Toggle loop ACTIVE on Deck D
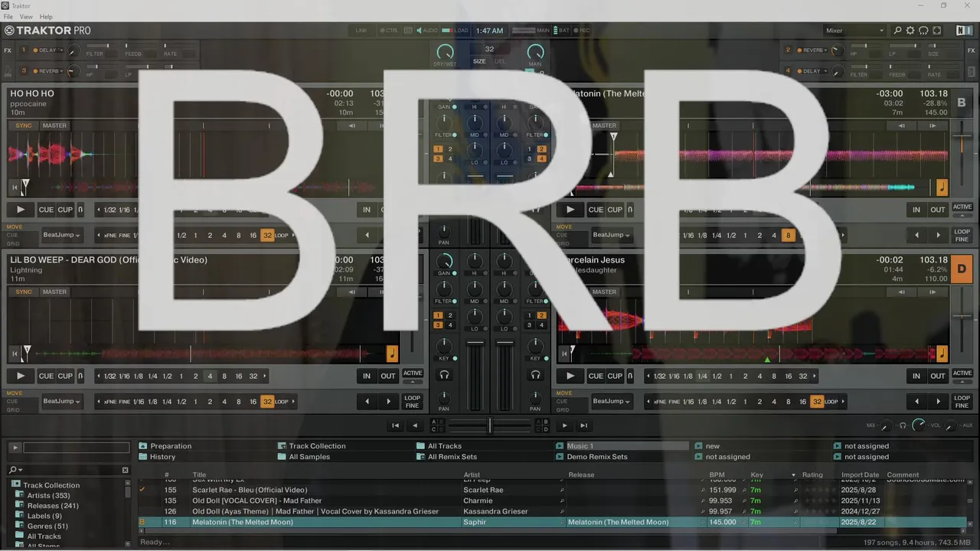980x551 pixels. point(962,373)
